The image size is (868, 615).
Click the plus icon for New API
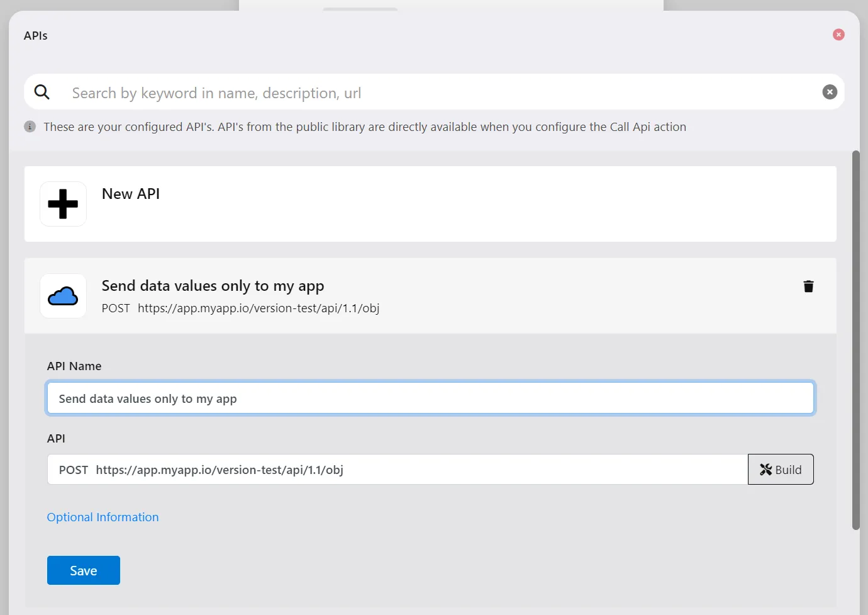[x=63, y=204]
